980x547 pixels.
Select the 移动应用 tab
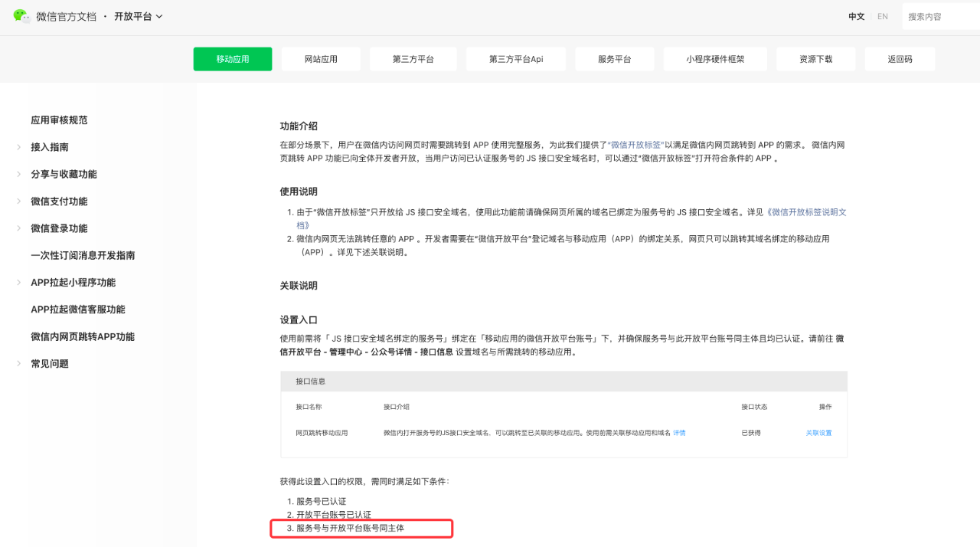click(233, 59)
